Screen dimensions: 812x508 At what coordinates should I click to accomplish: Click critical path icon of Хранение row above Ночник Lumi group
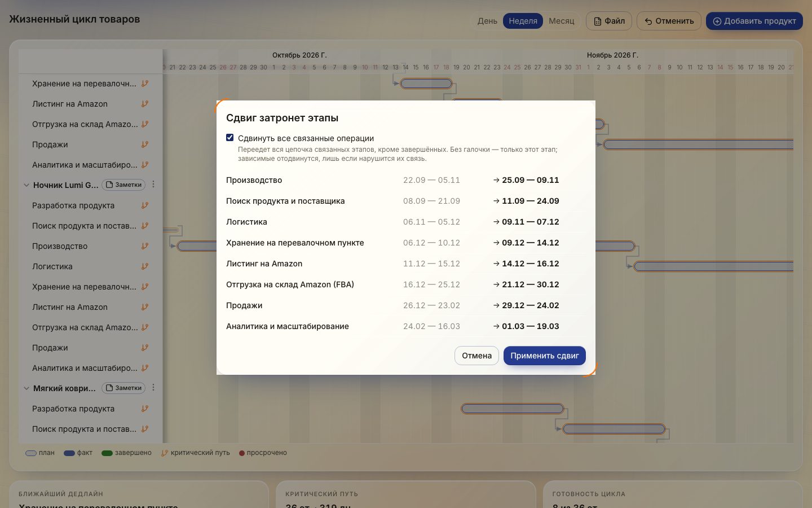(145, 84)
